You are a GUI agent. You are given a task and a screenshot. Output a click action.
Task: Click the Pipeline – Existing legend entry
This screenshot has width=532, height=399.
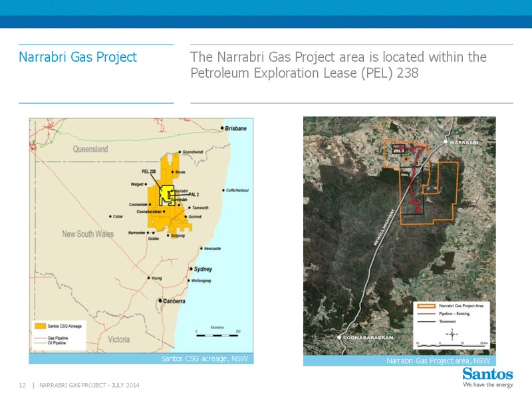(x=443, y=313)
